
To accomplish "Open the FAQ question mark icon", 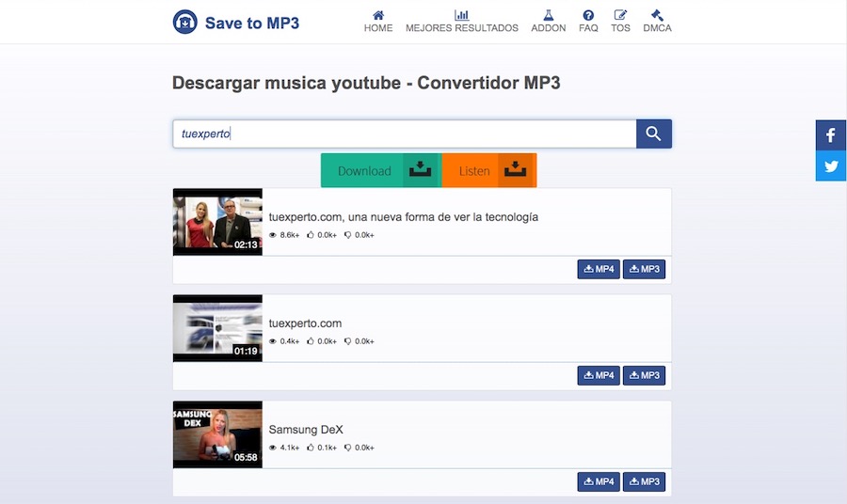I will (x=588, y=15).
